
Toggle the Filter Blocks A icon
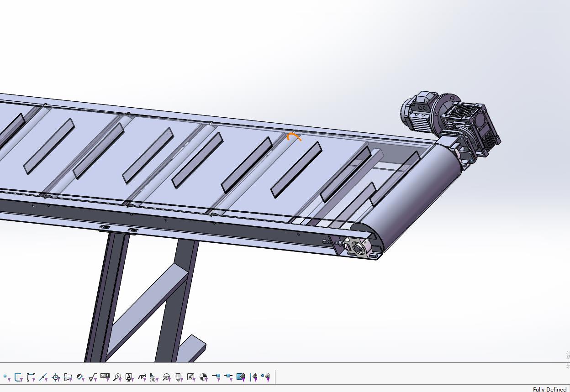pos(191,377)
